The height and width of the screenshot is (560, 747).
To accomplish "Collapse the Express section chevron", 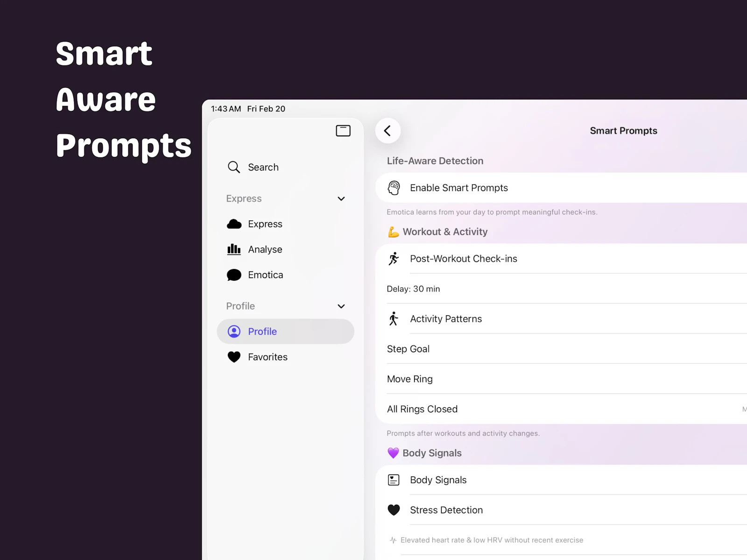I will tap(341, 198).
